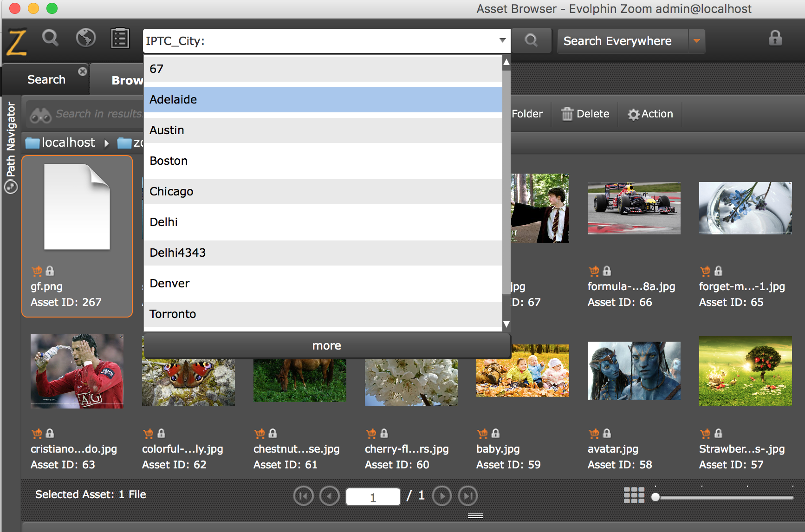Expand the localhost breadcrumb arrow
This screenshot has height=532, width=805.
tap(106, 143)
